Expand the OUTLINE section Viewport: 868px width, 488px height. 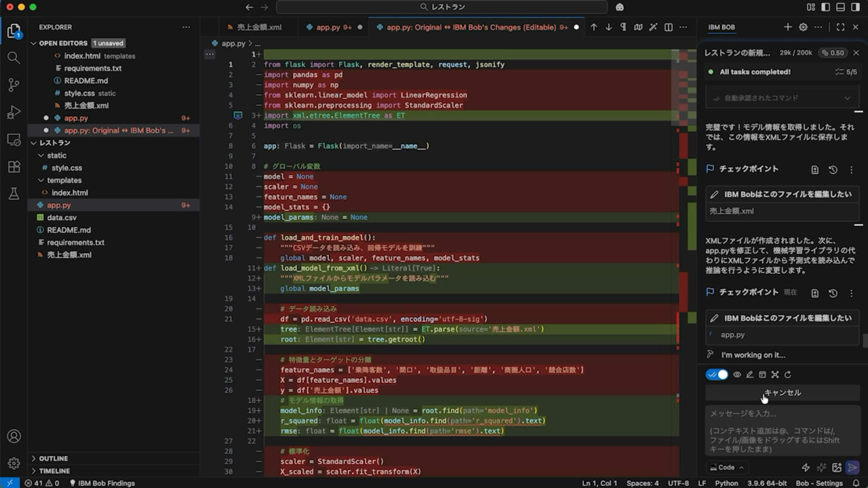click(x=53, y=458)
